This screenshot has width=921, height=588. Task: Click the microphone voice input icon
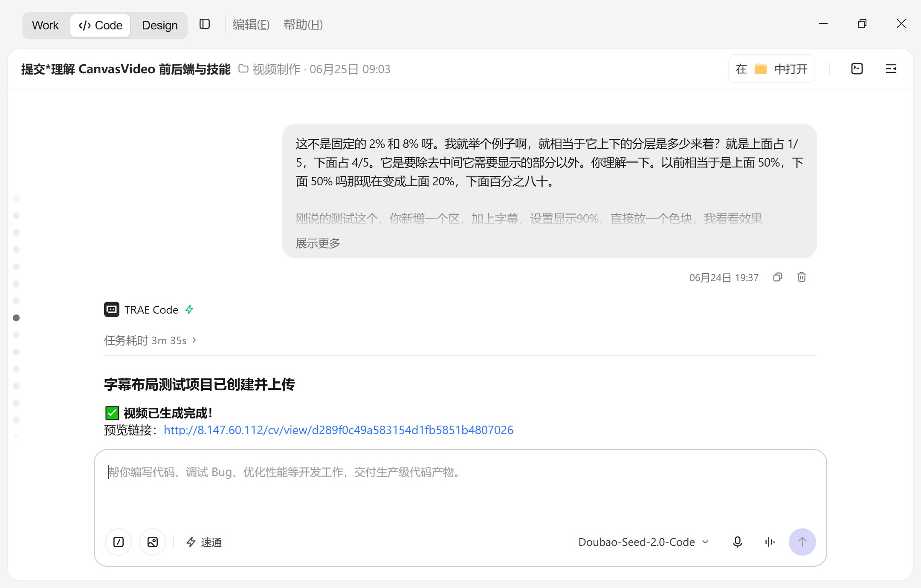[738, 542]
